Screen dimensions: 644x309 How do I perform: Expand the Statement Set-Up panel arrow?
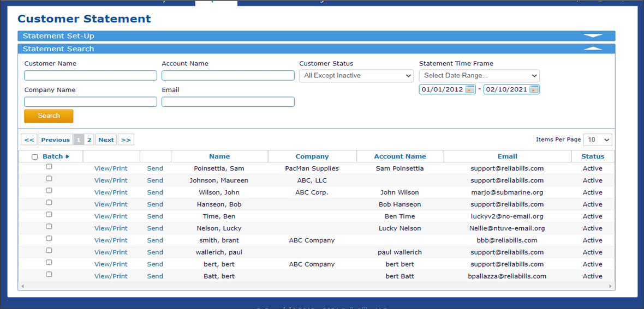pyautogui.click(x=593, y=36)
